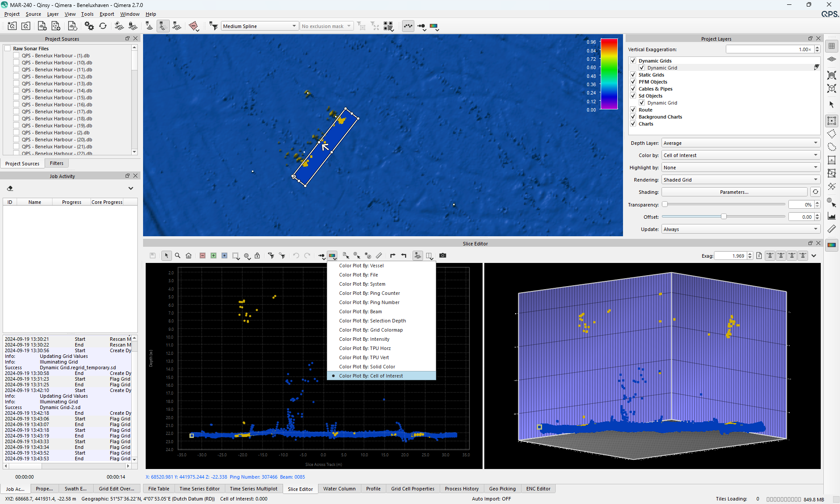The width and height of the screenshot is (840, 504).
Task: Click the eraser icon in Job Activity
Action: [x=10, y=189]
